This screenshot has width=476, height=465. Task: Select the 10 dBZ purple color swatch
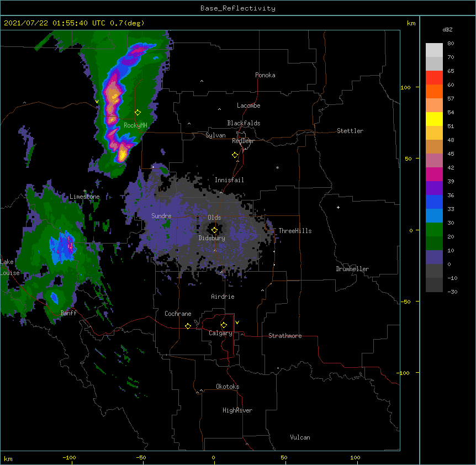pyautogui.click(x=434, y=257)
